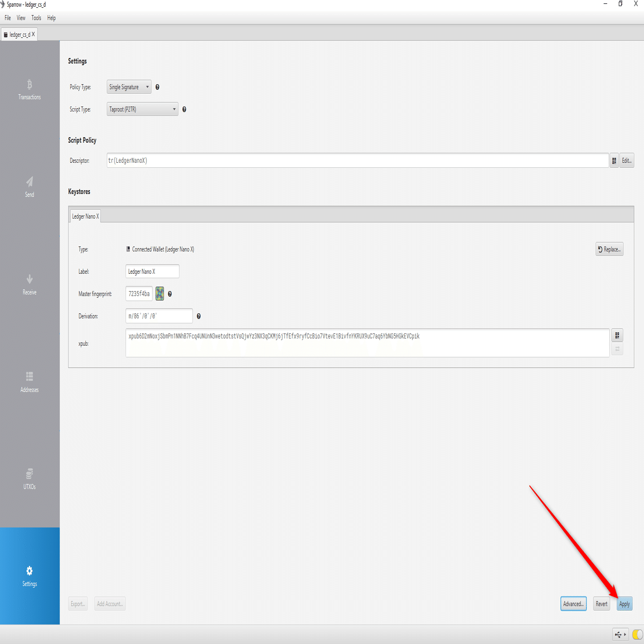Open the Script Type dropdown

pyautogui.click(x=143, y=109)
